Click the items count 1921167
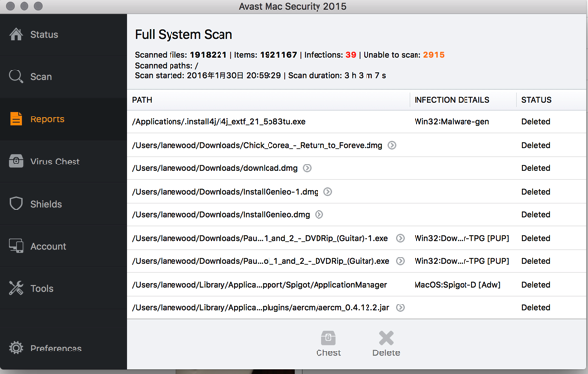 tap(278, 55)
